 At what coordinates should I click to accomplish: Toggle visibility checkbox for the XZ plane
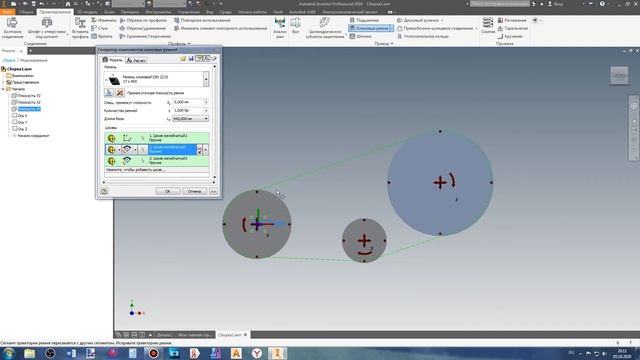14,102
